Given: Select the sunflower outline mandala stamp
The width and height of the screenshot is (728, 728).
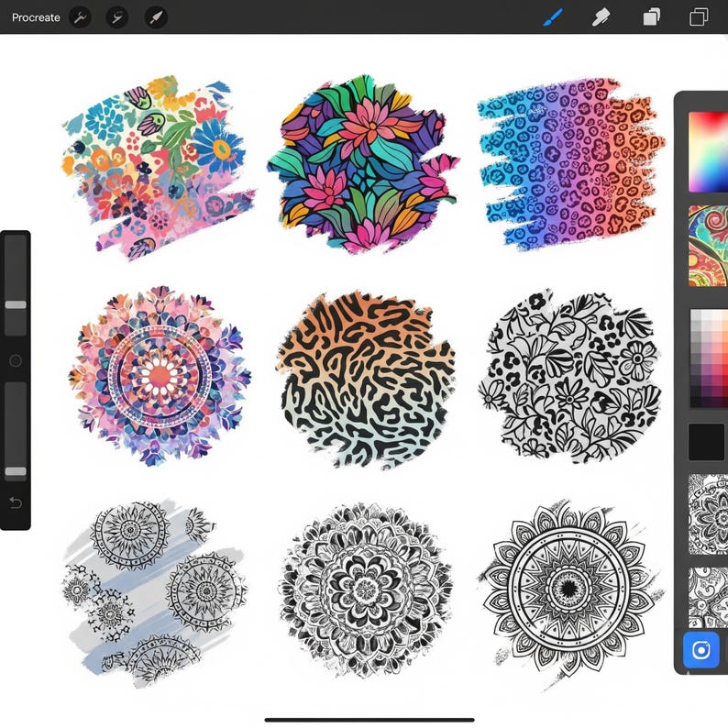Looking at the screenshot, I should pos(570,590).
